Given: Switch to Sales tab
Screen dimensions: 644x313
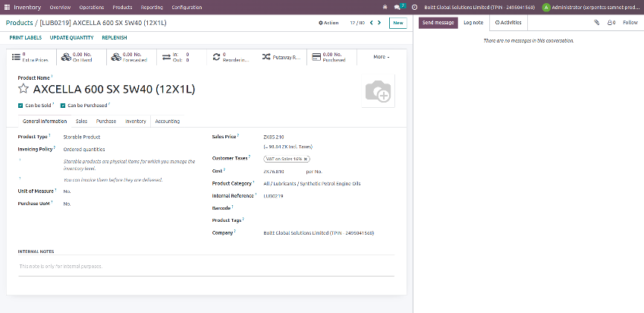Looking at the screenshot, I should [x=81, y=122].
